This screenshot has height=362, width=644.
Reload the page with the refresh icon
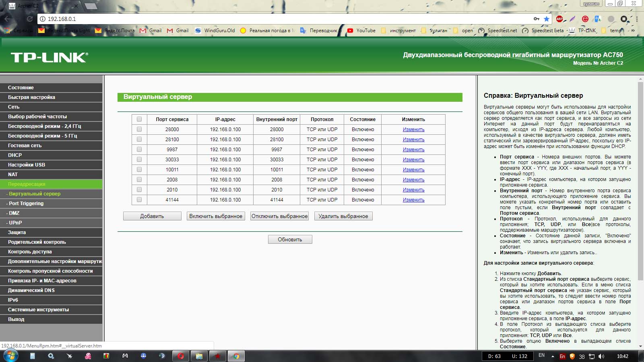[x=29, y=19]
